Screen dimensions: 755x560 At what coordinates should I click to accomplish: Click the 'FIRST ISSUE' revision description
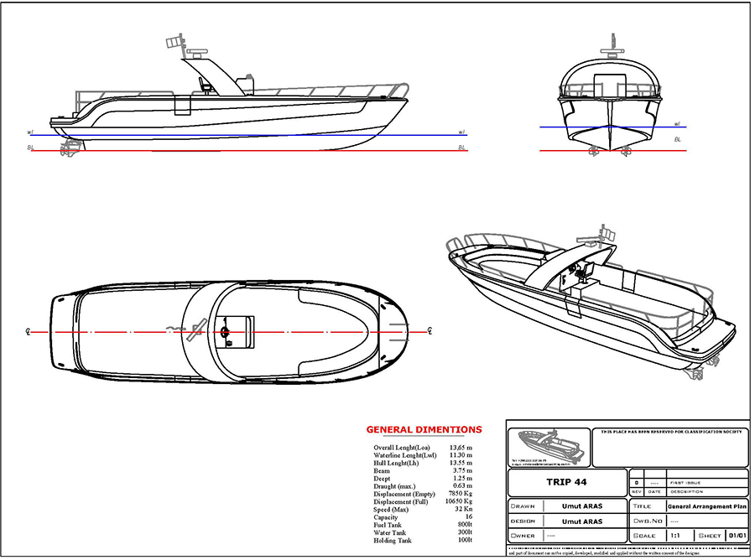click(685, 483)
